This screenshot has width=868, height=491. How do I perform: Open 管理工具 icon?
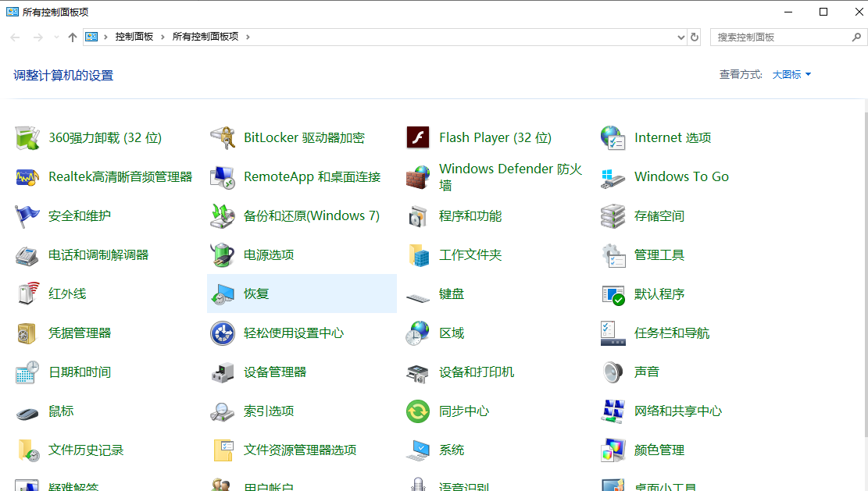tap(613, 255)
